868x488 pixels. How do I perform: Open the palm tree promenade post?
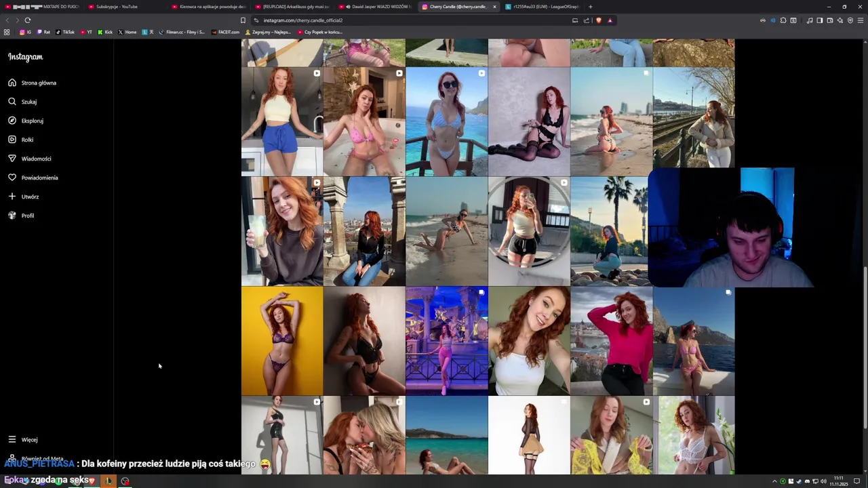tap(609, 231)
